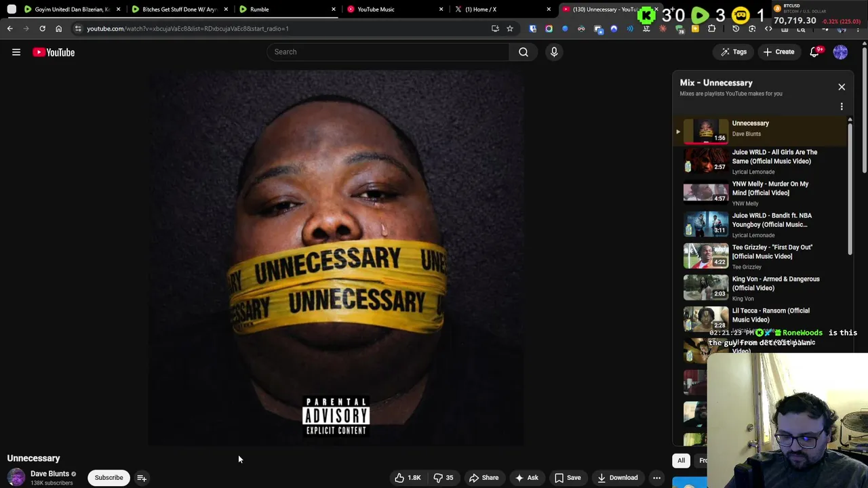Open the add-to-list icon beside Subscribe
This screenshot has width=868, height=488.
click(142, 478)
